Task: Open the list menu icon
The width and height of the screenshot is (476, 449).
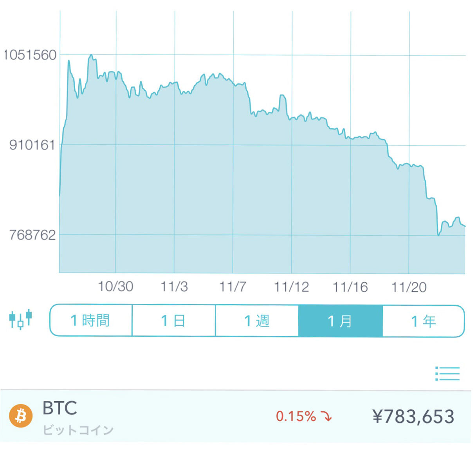Action: point(447,373)
